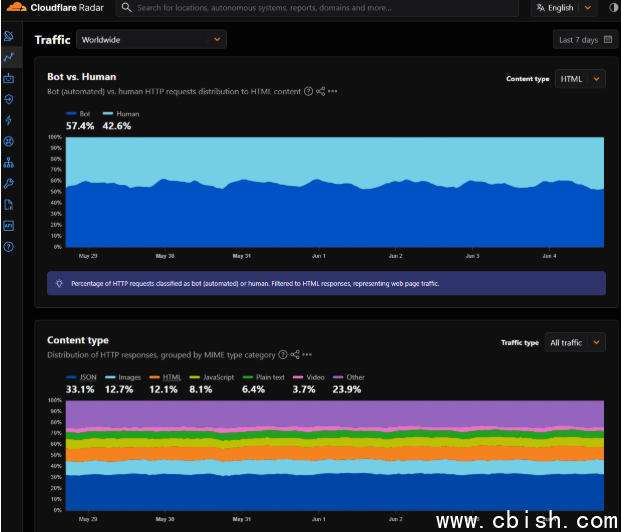Click the 23.9% Other value
The image size is (621, 532).
[347, 389]
